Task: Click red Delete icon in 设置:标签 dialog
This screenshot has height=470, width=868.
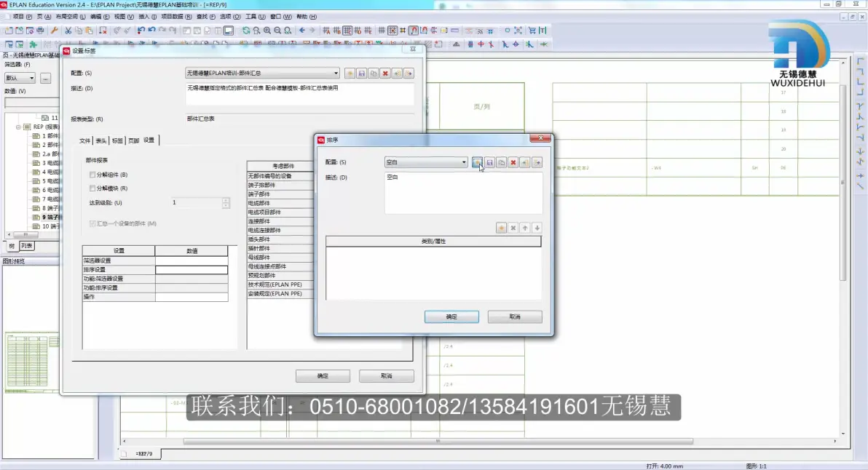Action: tap(385, 73)
